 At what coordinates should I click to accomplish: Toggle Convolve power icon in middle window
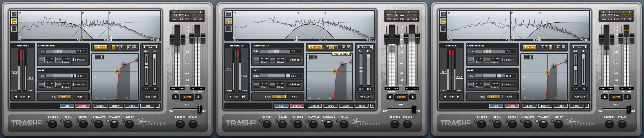click(307, 121)
